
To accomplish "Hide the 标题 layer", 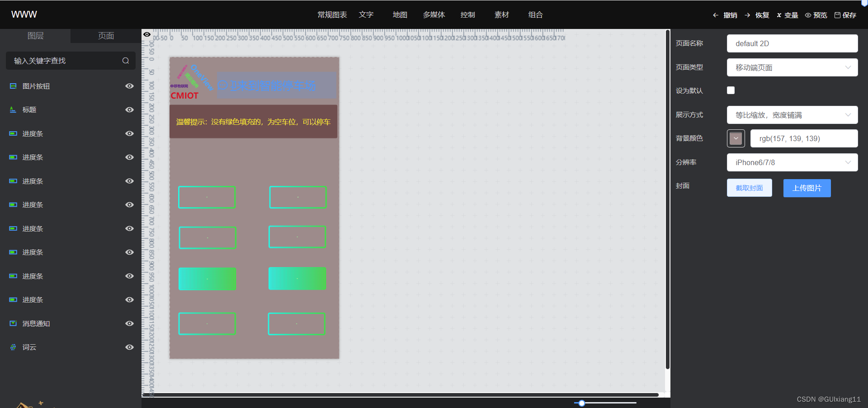I will (x=129, y=109).
